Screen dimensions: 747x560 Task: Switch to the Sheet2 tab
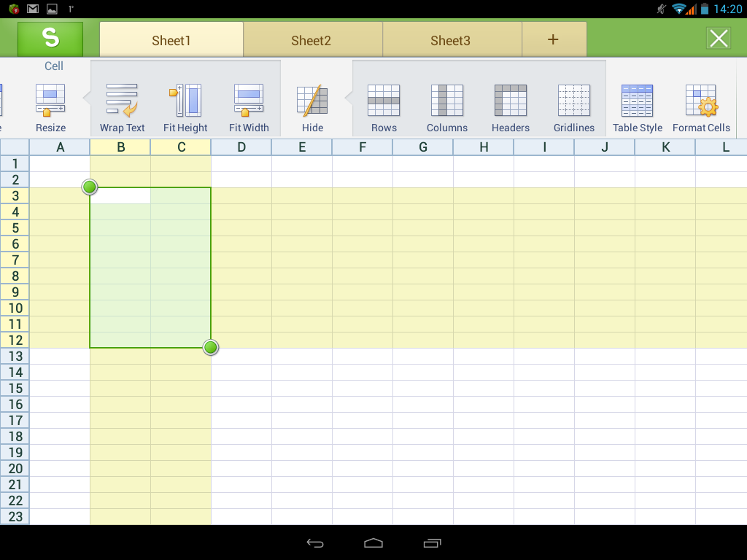[311, 40]
